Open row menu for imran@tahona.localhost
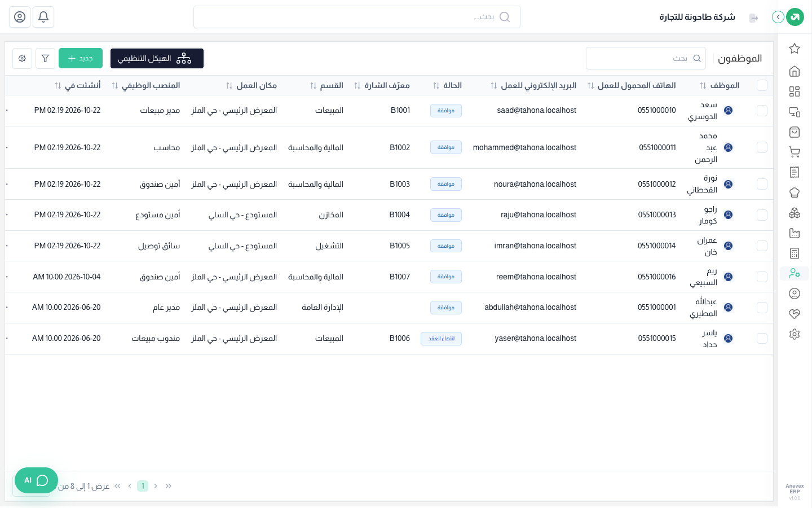Image resolution: width=812 pixels, height=508 pixels. (x=7, y=246)
